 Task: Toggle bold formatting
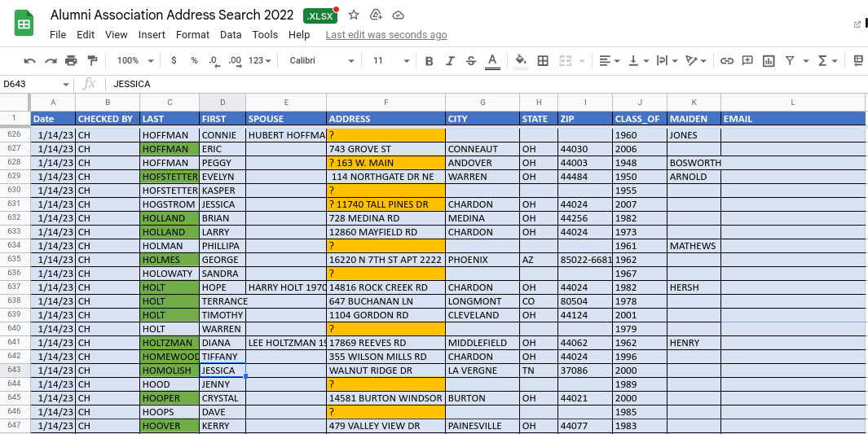[x=429, y=61]
